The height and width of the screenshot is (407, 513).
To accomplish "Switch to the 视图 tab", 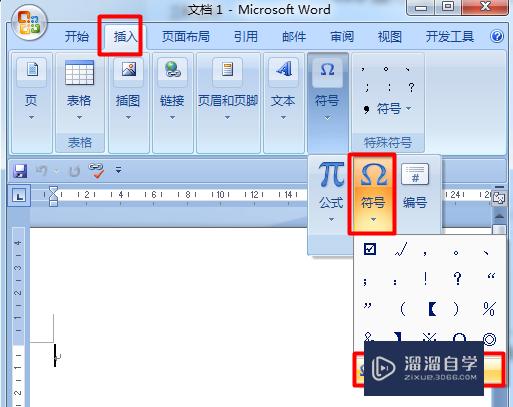I will tap(389, 36).
